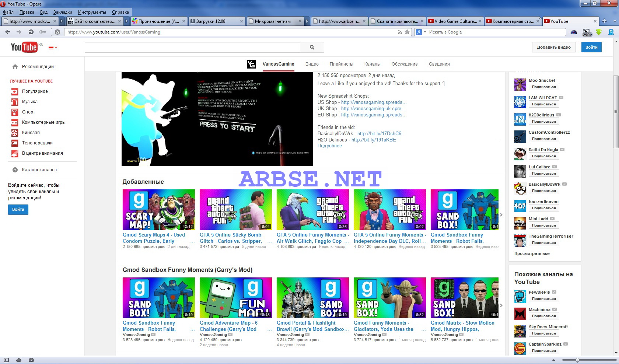Viewport: 619px width, 364px height.
Task: Open Gmod Scary Maps 4 video thumbnail
Action: pyautogui.click(x=159, y=210)
